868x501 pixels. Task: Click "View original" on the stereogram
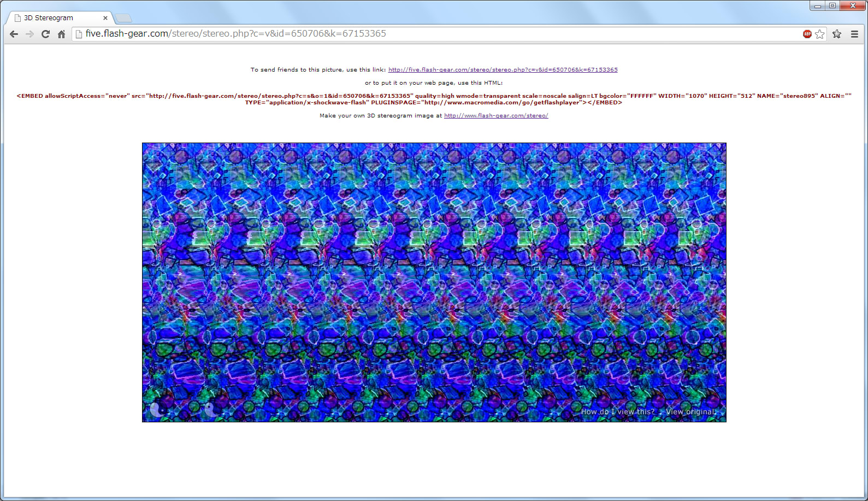click(x=690, y=412)
